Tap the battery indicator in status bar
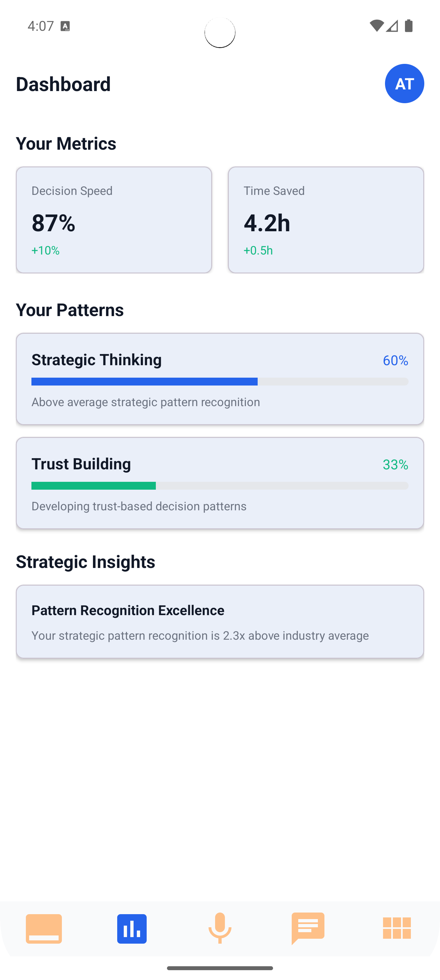This screenshot has height=980, width=440. [409, 26]
